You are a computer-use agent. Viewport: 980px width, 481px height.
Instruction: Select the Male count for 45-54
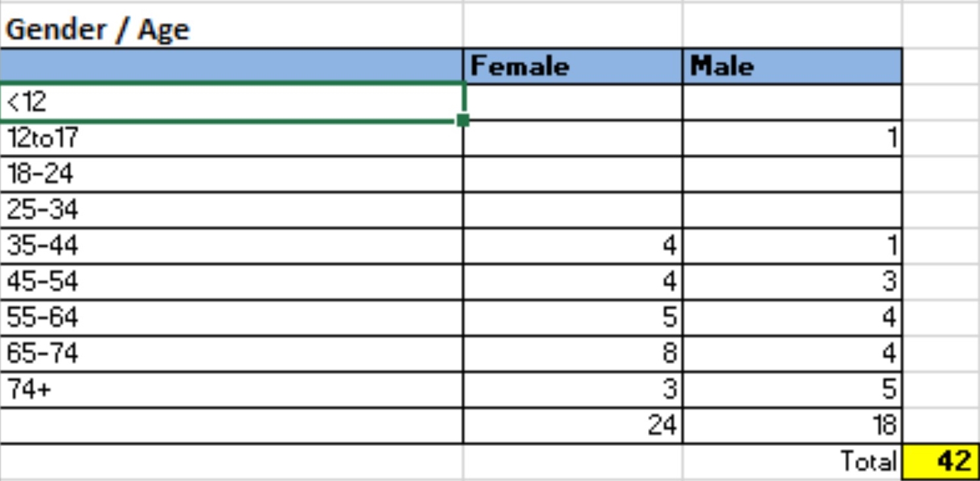[x=792, y=282]
